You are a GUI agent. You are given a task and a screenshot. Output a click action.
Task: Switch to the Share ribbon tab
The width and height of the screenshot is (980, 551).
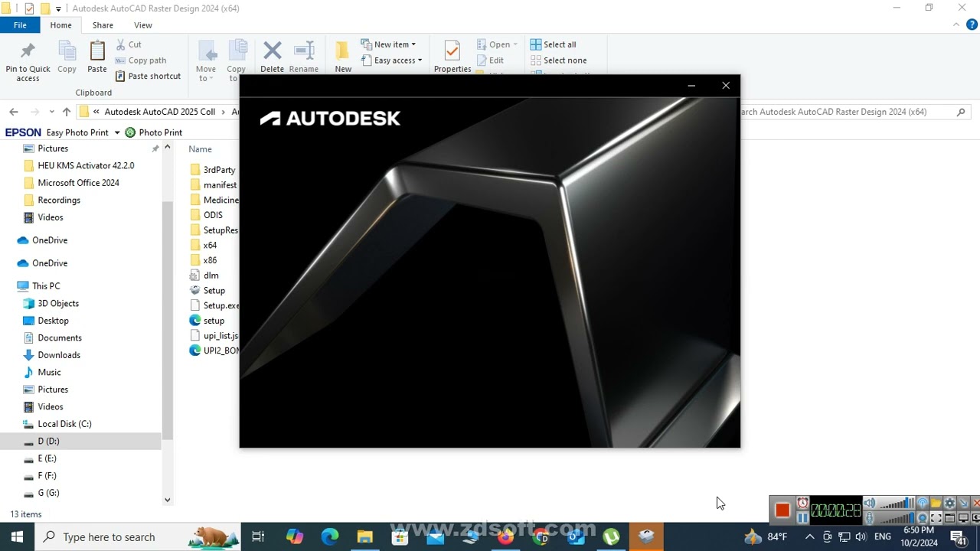pos(103,25)
